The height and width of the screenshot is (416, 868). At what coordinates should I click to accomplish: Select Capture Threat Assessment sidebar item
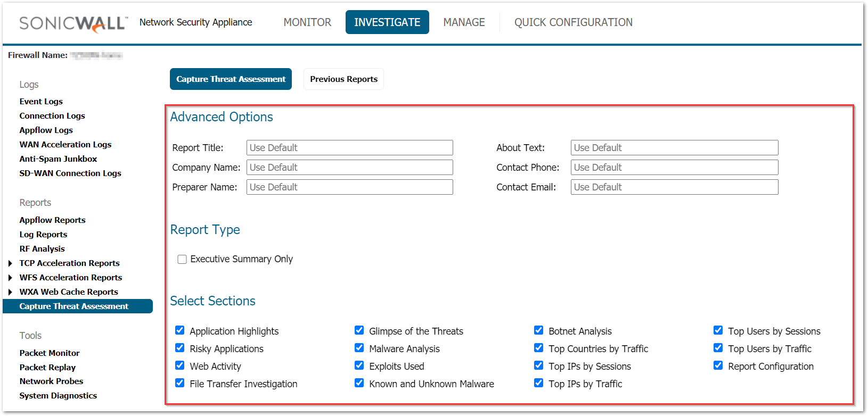point(78,306)
